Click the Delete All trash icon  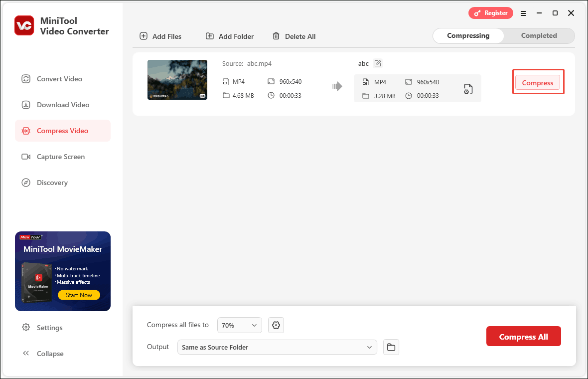[x=276, y=36]
